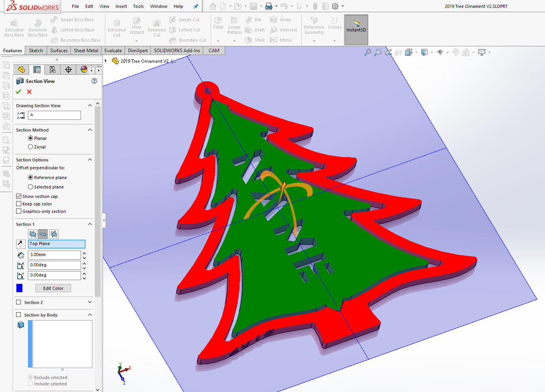Open the ConfigurationManager panel tab icon
The image size is (545, 392).
click(53, 70)
